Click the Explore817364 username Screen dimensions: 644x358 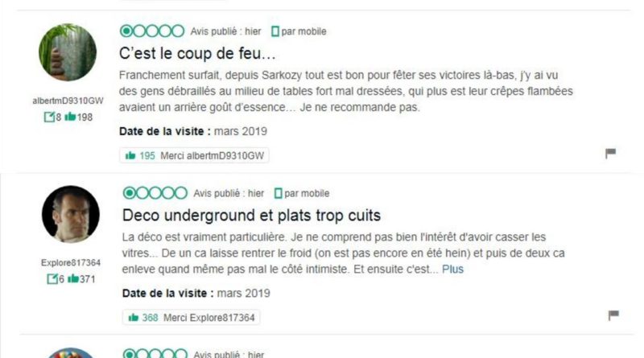[71, 263]
